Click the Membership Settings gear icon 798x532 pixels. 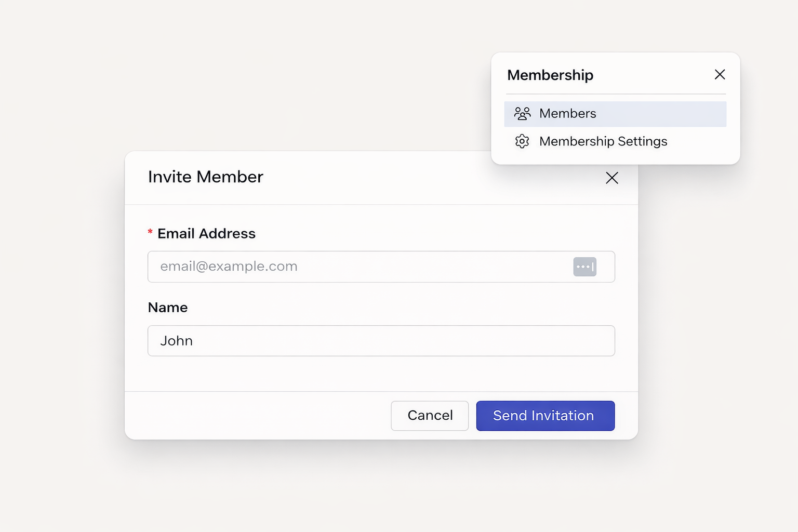pyautogui.click(x=522, y=141)
